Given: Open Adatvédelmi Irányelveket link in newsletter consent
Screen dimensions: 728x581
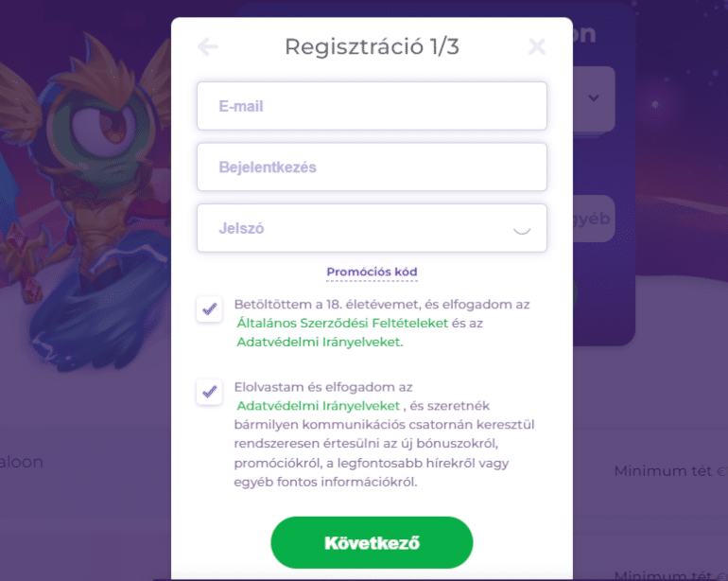Looking at the screenshot, I should click(318, 406).
